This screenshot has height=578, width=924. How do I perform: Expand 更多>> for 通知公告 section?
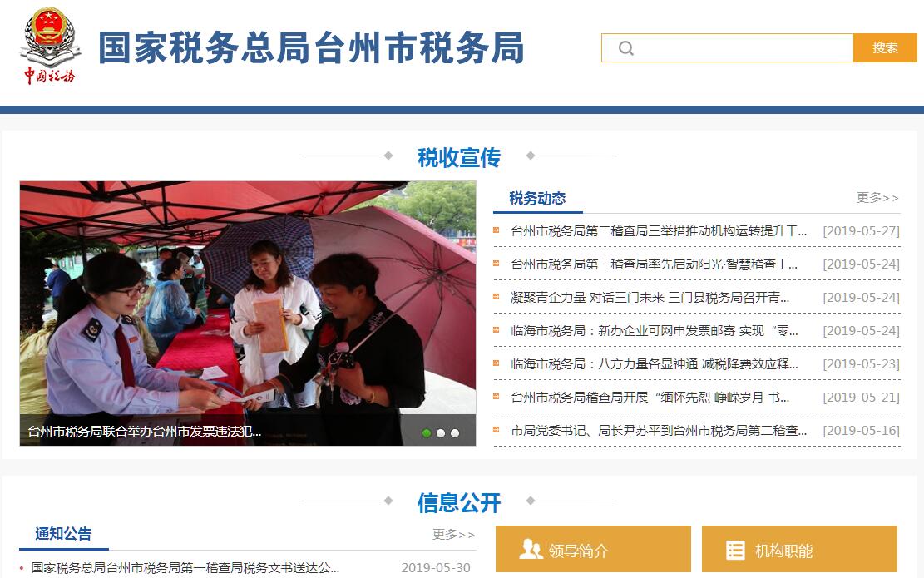[453, 534]
